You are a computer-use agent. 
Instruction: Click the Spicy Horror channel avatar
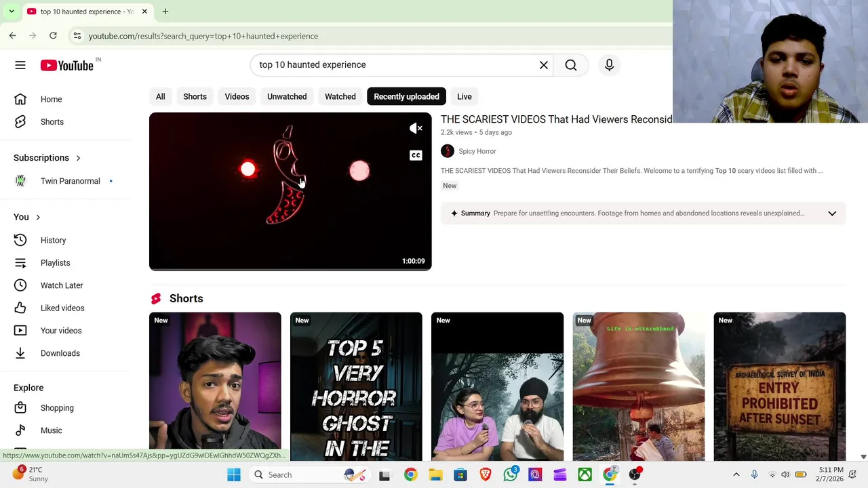pos(448,151)
